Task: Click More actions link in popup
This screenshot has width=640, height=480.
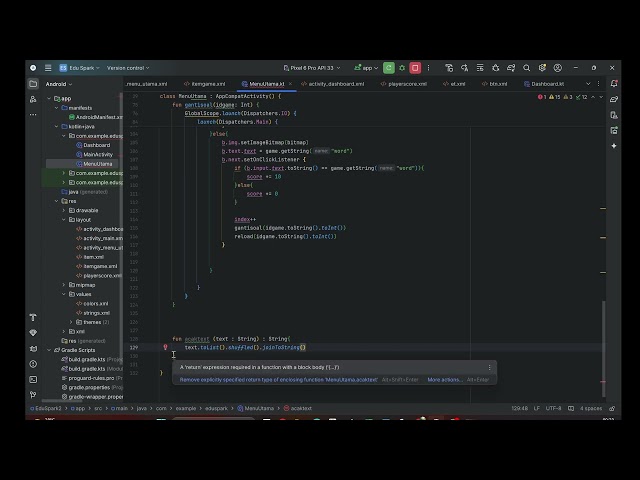Action: 445,380
